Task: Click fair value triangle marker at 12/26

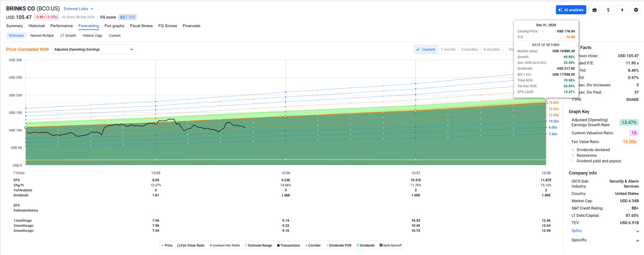Action: pos(285,117)
